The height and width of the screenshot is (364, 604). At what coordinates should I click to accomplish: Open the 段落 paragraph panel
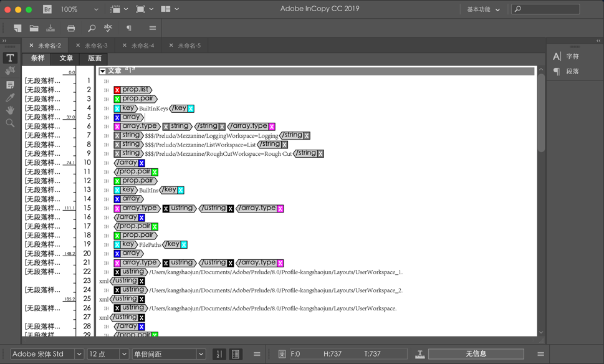coord(566,71)
